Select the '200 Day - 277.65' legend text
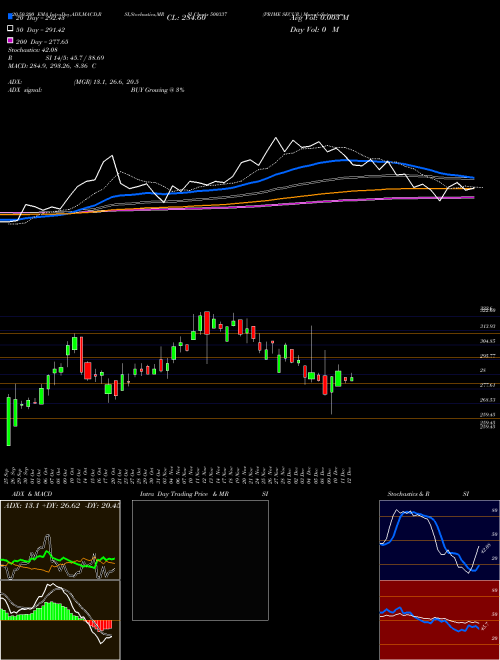Screen dimensions: 500x660 (x=42, y=42)
